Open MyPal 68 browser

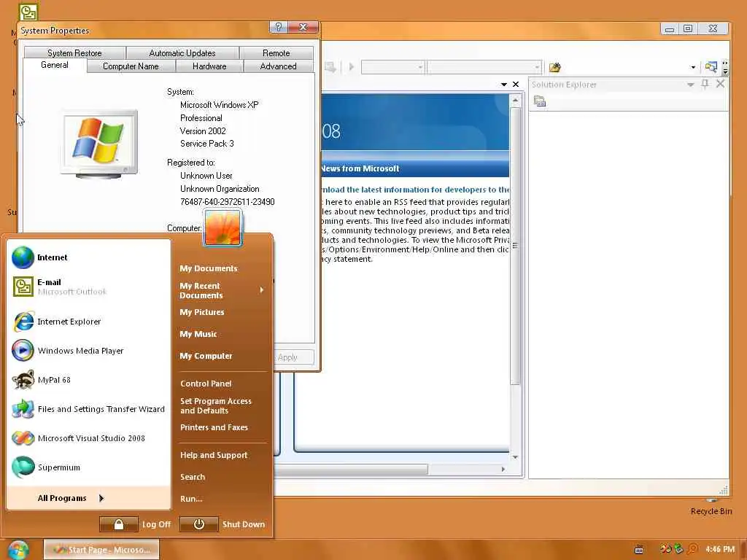89,380
